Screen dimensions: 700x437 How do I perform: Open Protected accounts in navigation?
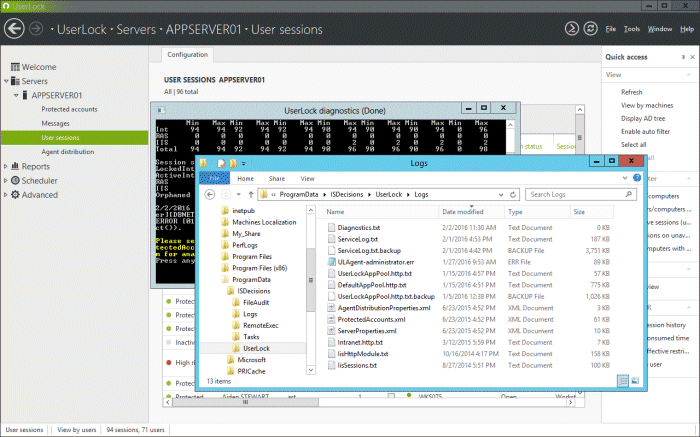(x=69, y=109)
